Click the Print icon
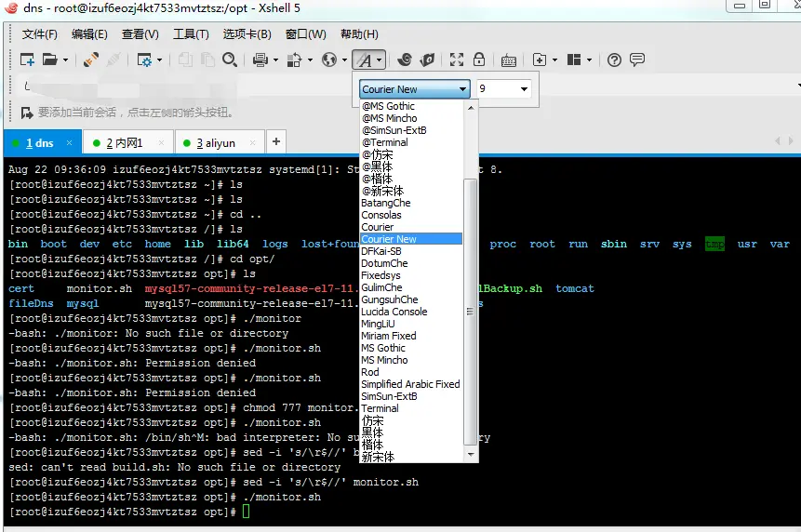 pos(260,60)
